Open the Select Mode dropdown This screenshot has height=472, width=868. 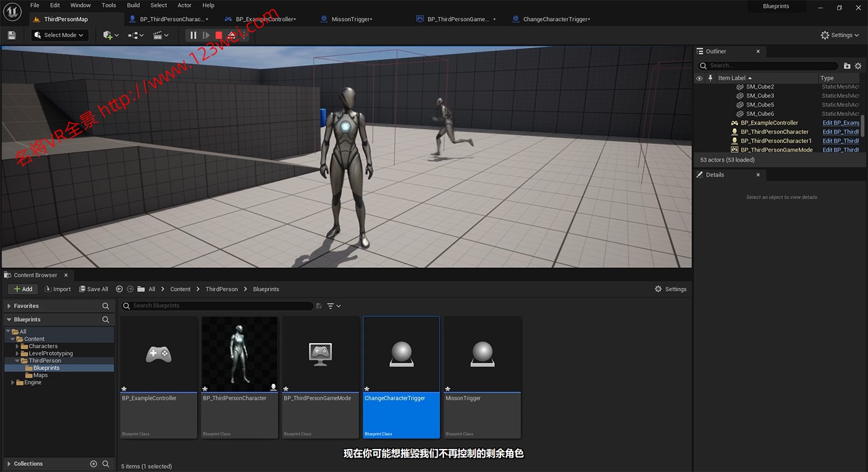point(60,35)
